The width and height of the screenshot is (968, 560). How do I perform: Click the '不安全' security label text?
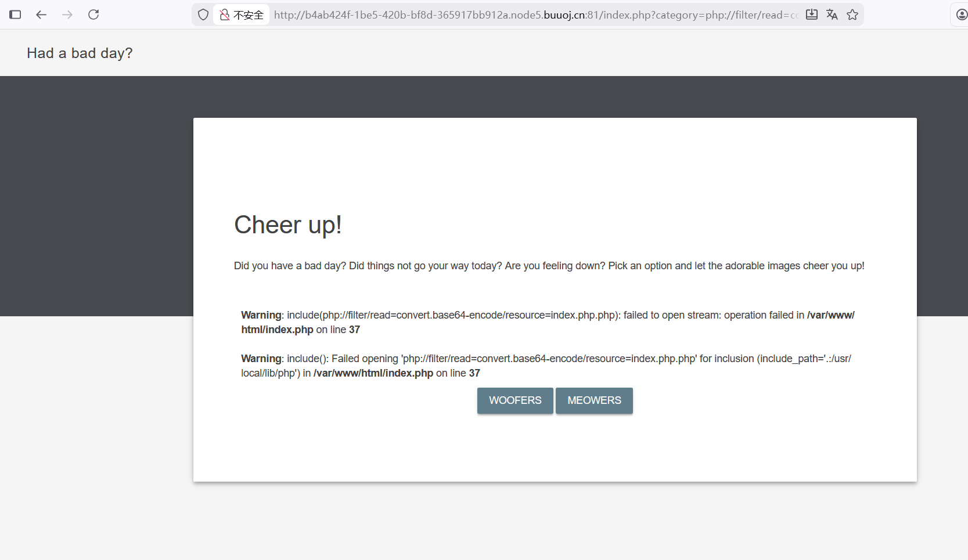[x=249, y=15]
